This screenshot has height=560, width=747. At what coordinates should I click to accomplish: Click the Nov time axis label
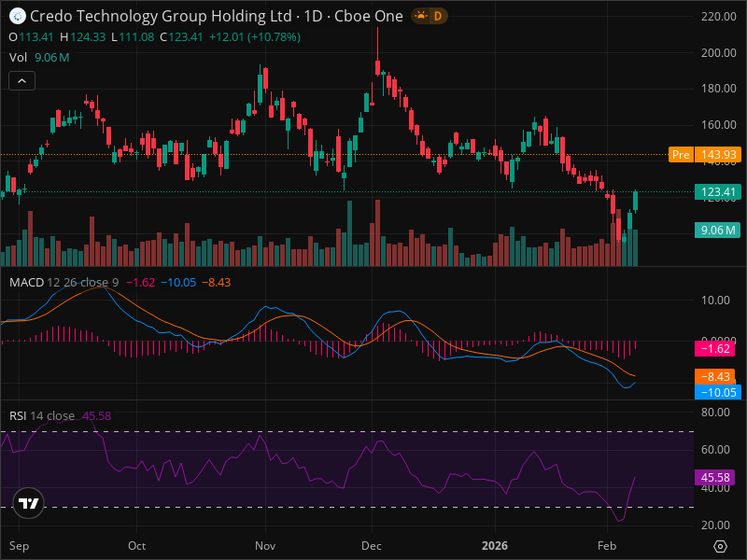click(265, 546)
